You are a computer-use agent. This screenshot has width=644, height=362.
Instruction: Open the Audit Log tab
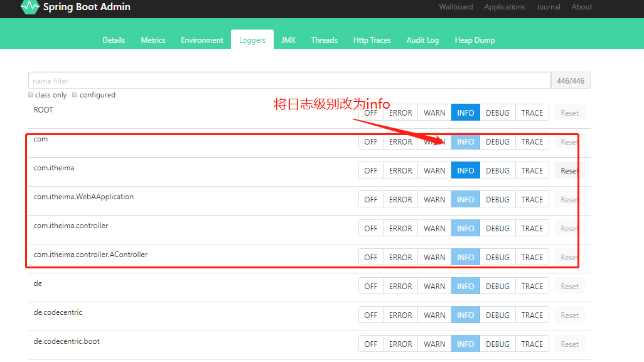422,40
